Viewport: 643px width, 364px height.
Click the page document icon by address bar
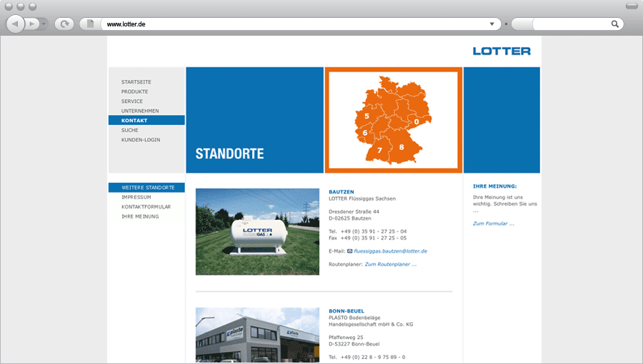(90, 24)
